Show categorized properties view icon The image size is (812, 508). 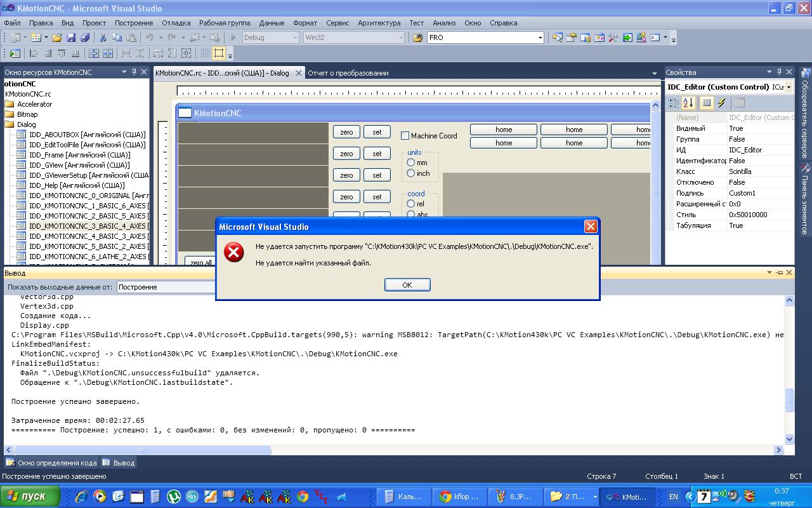674,103
